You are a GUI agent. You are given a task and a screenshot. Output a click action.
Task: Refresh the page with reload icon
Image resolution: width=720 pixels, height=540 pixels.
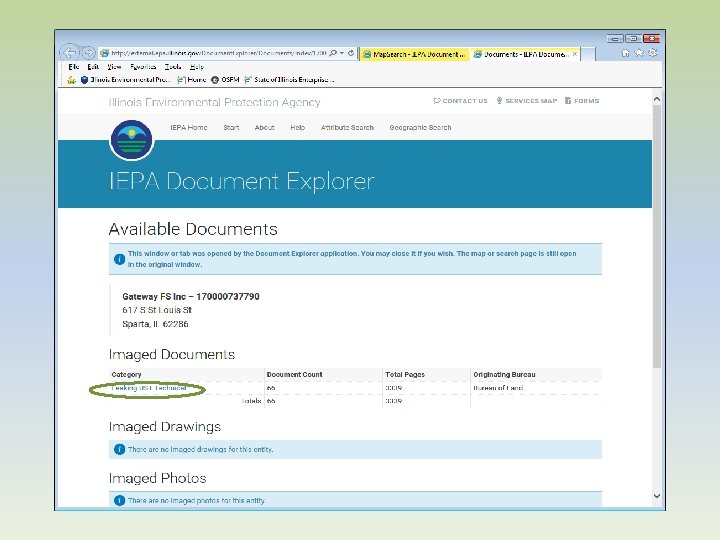[351, 53]
